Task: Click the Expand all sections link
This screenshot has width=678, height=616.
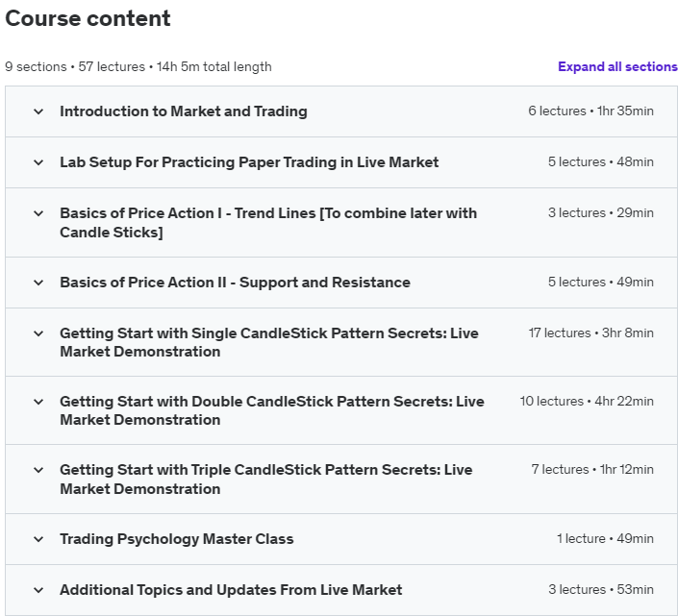Action: pyautogui.click(x=617, y=66)
